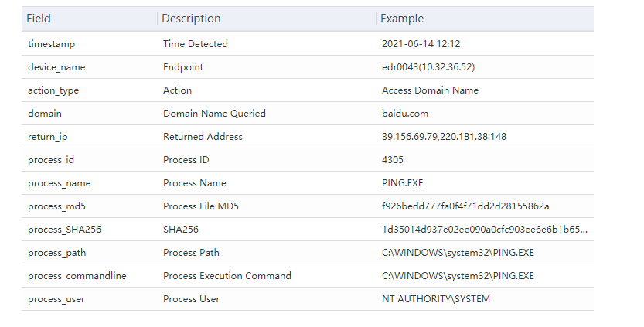Click the Example column header
Image resolution: width=644 pixels, height=327 pixels.
pyautogui.click(x=402, y=19)
